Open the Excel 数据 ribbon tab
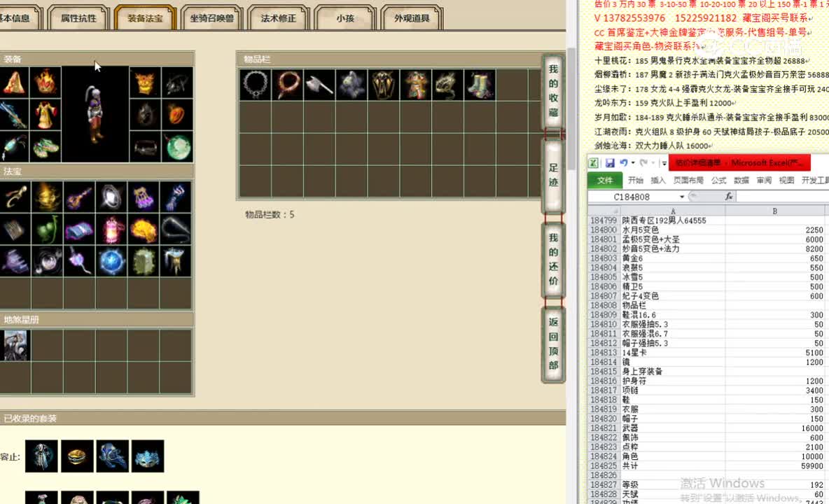 [741, 180]
